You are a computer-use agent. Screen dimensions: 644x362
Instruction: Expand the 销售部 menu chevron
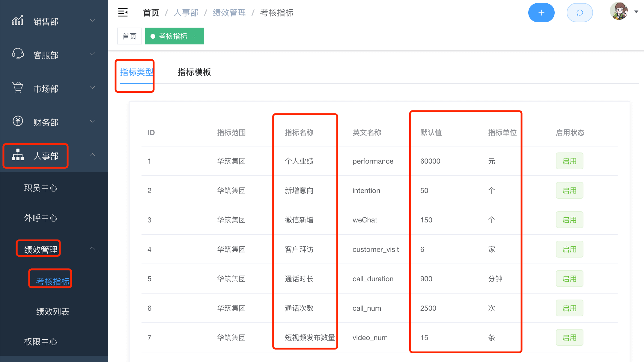coord(92,21)
